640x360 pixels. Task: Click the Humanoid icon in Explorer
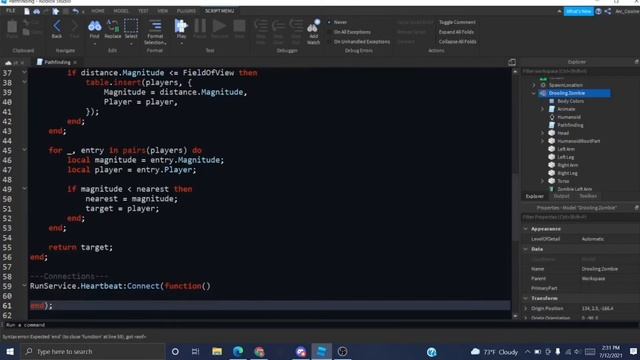pyautogui.click(x=552, y=117)
